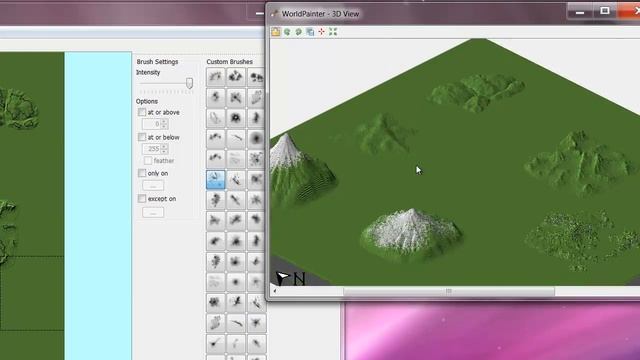Minimize the main WorldPainter window behind

coord(260,13)
